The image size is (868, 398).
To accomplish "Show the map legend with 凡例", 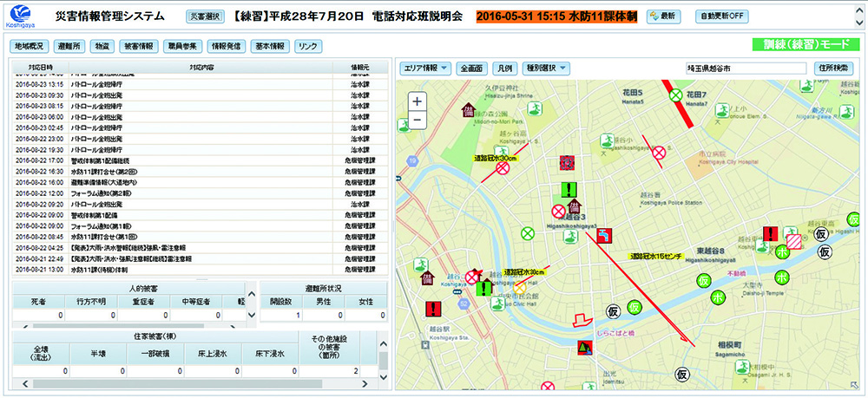I will [503, 68].
